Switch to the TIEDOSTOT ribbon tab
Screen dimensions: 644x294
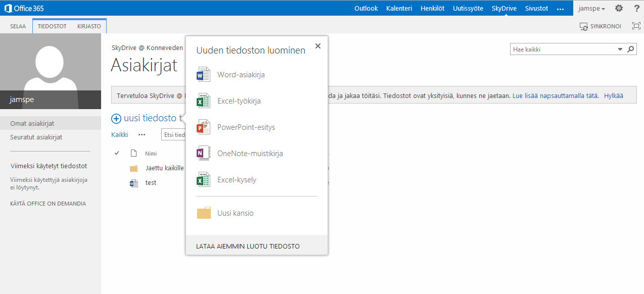[52, 26]
